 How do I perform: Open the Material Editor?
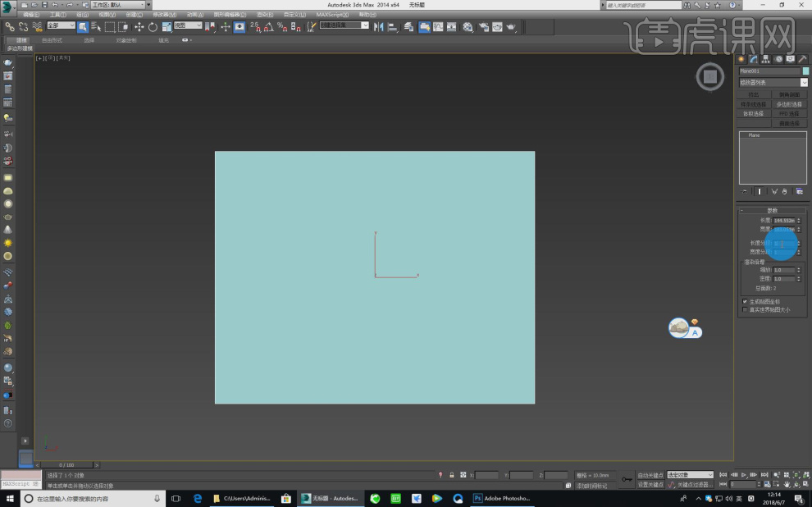468,27
